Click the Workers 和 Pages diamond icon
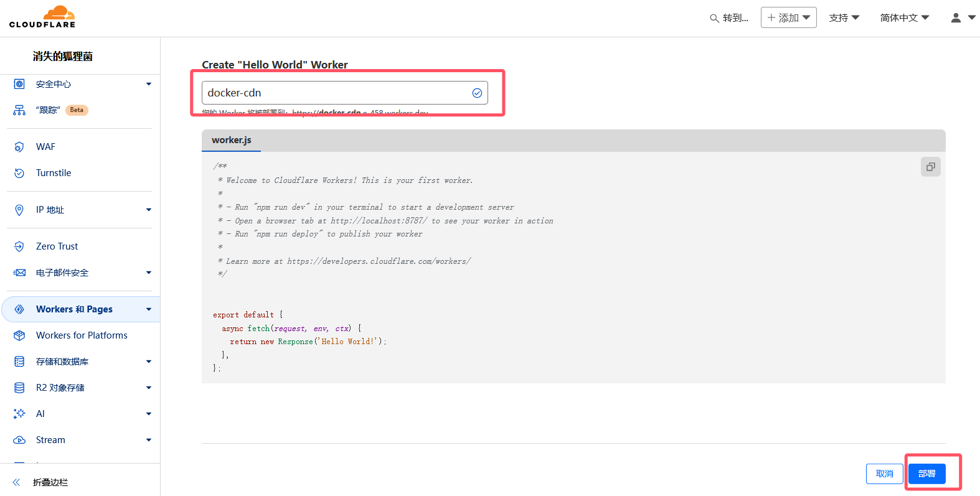The height and width of the screenshot is (496, 980). (x=19, y=309)
